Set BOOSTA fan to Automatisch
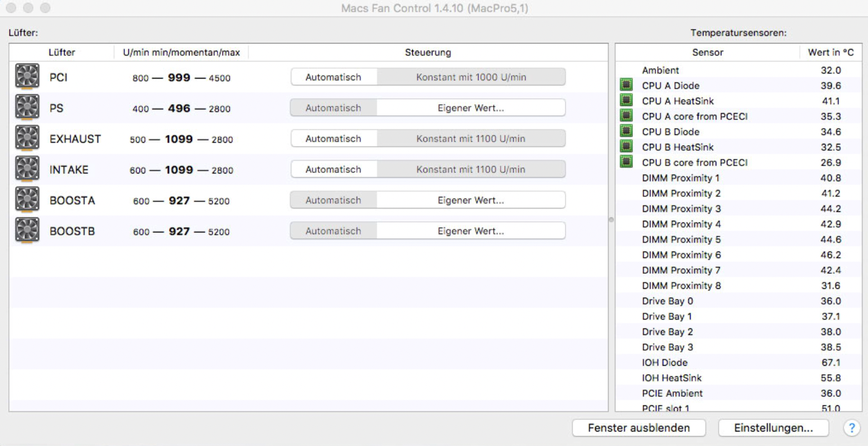 (x=334, y=200)
